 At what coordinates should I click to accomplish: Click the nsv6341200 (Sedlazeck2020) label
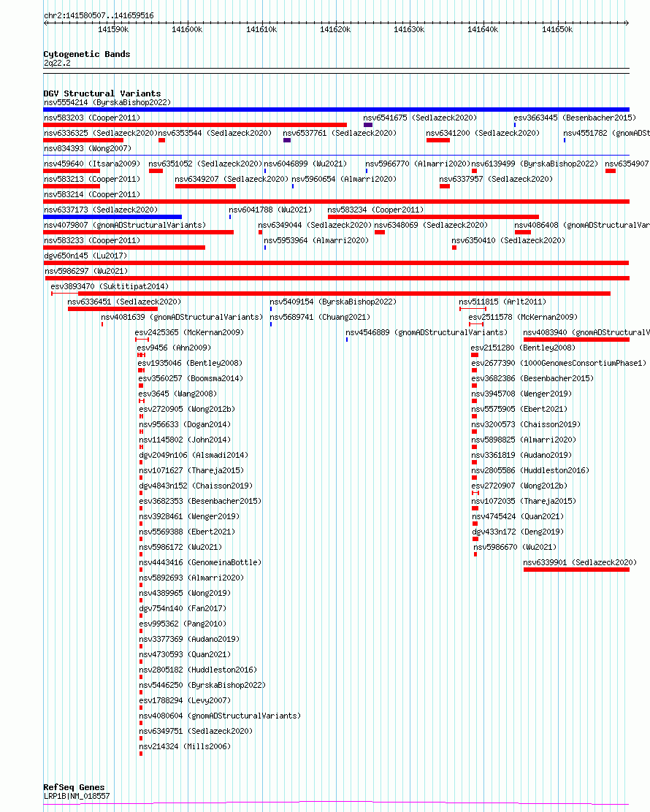[x=483, y=133]
